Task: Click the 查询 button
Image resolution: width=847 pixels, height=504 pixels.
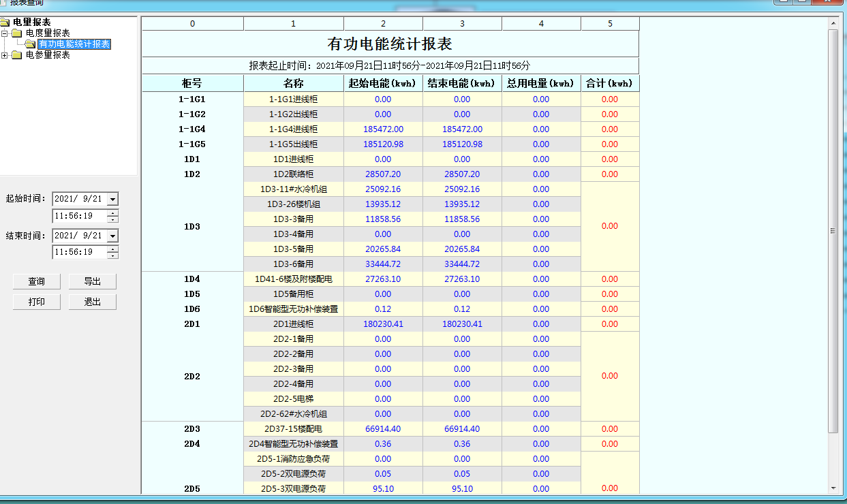Action: point(37,281)
